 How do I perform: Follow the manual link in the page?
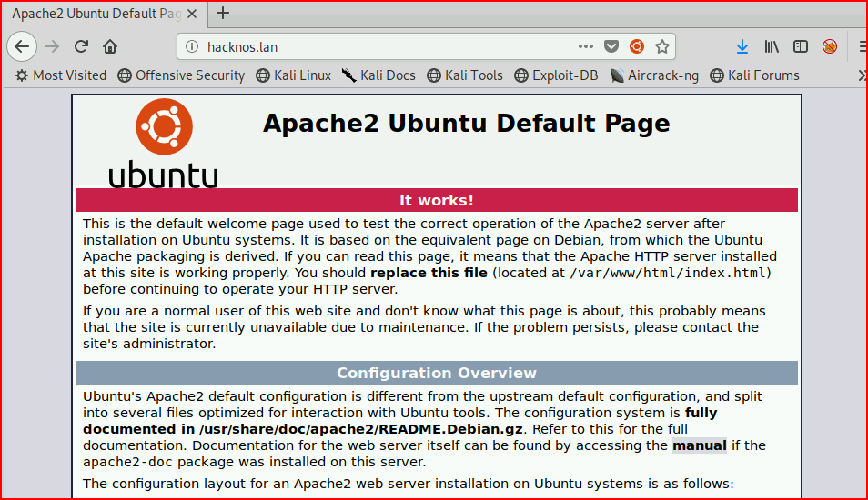click(699, 445)
